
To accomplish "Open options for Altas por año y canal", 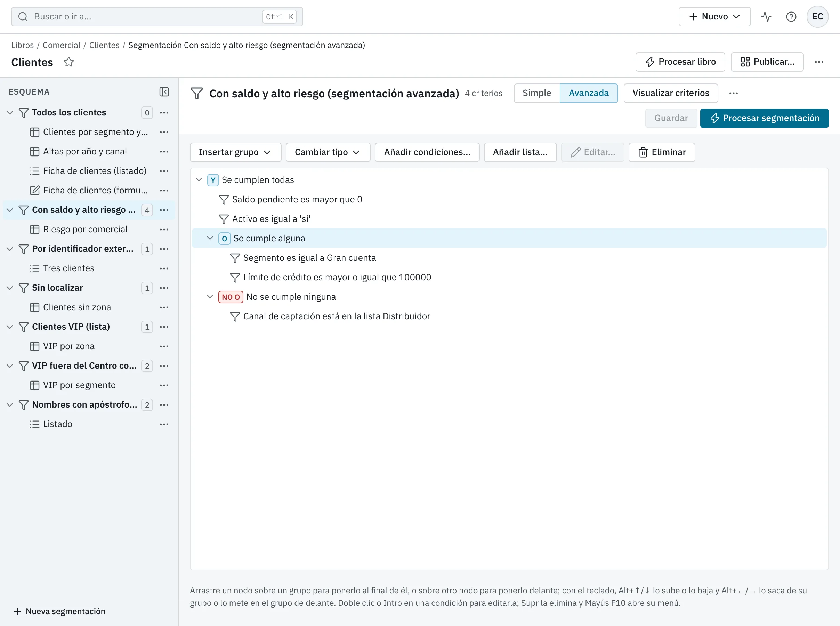I will click(164, 152).
